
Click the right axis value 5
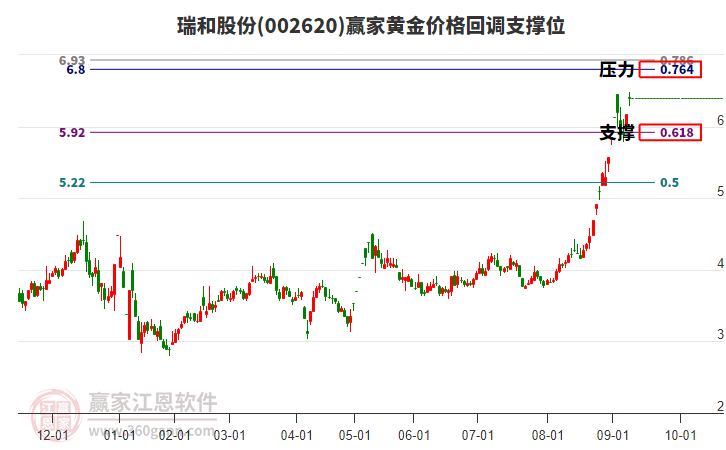pyautogui.click(x=720, y=192)
